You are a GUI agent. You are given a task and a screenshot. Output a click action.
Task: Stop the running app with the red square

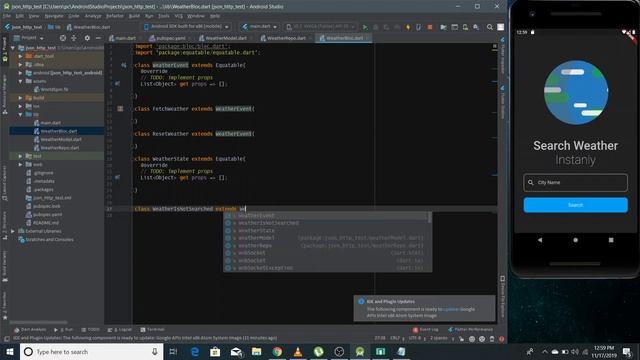[430, 27]
